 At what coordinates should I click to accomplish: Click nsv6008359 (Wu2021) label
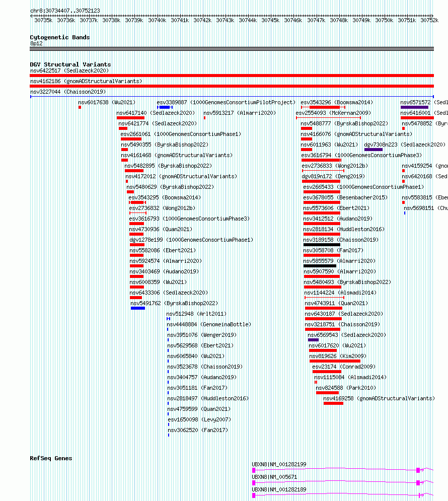click(158, 281)
